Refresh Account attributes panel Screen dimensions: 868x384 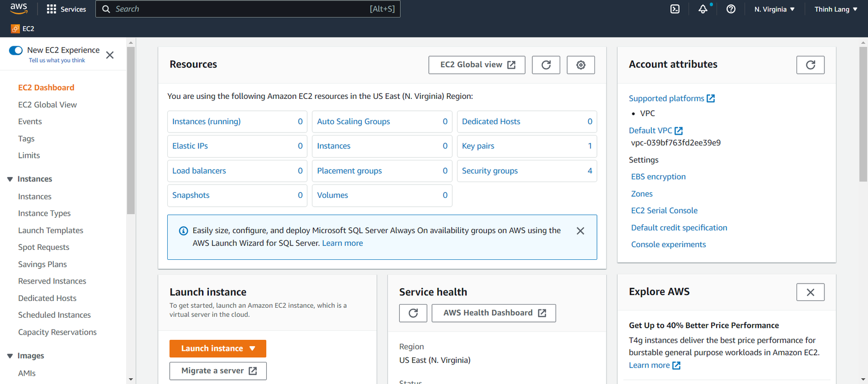point(810,65)
